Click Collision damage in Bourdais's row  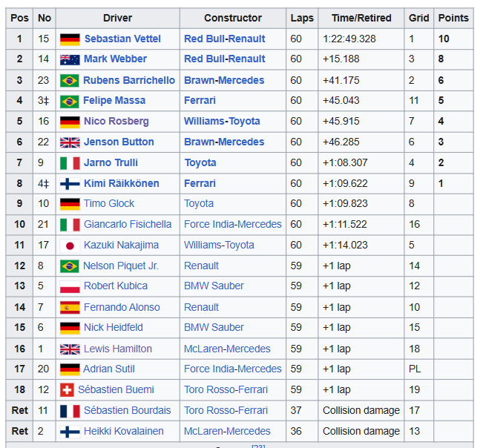pos(361,410)
